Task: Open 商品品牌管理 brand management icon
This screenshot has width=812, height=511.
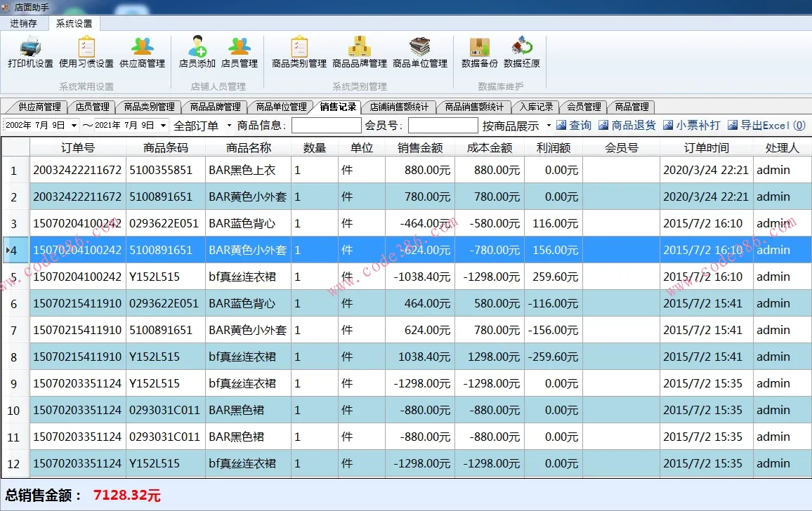Action: coord(360,53)
